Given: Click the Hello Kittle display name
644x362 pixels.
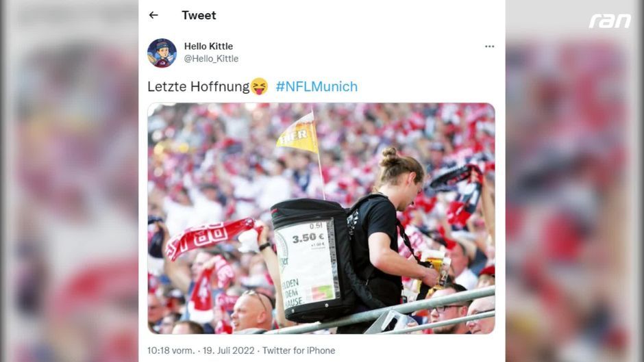Looking at the screenshot, I should point(208,46).
